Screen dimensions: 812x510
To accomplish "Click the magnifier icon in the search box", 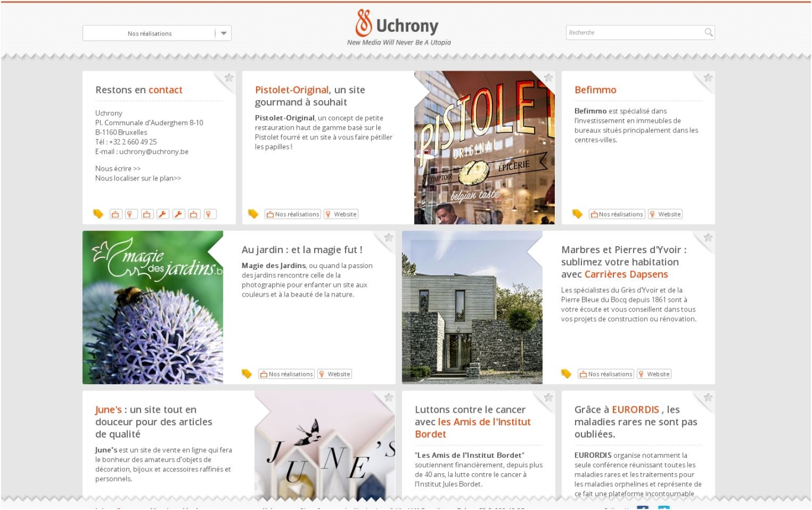I will (708, 33).
